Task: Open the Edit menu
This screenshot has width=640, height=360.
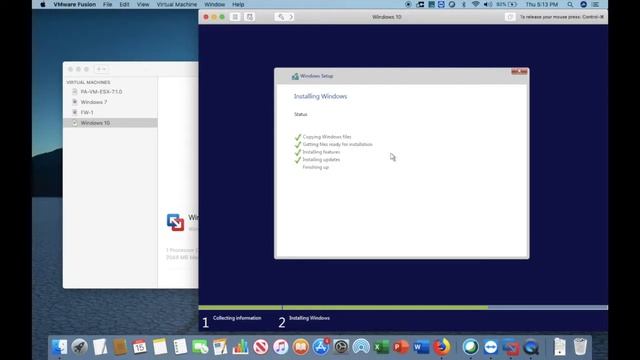Action: (124, 4)
